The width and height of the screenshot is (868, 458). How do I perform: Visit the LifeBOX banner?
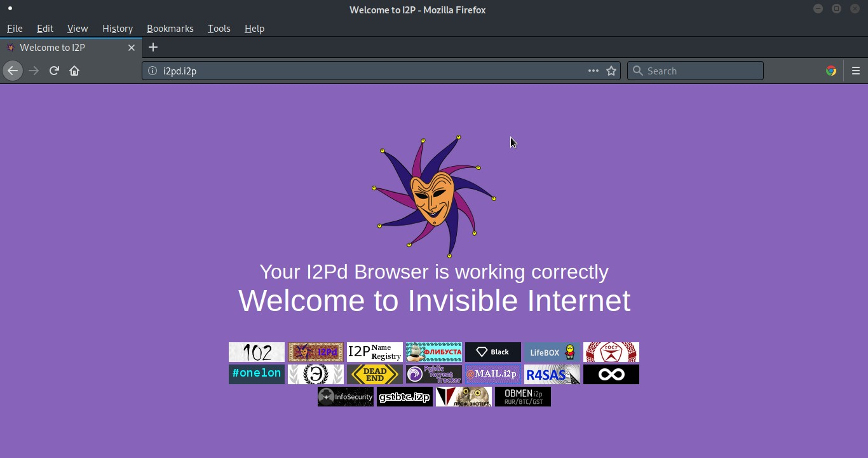(552, 352)
